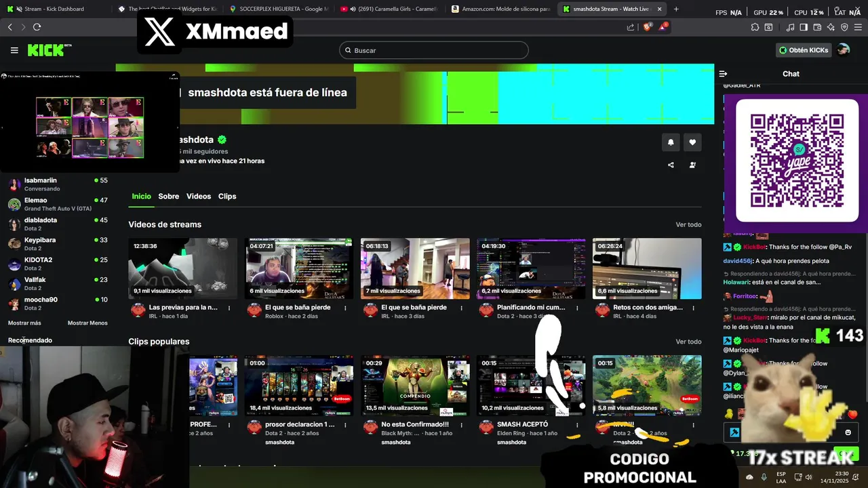Open KIDOTA2 channel in sidebar
Screen dimensions: 868x488
(58, 264)
